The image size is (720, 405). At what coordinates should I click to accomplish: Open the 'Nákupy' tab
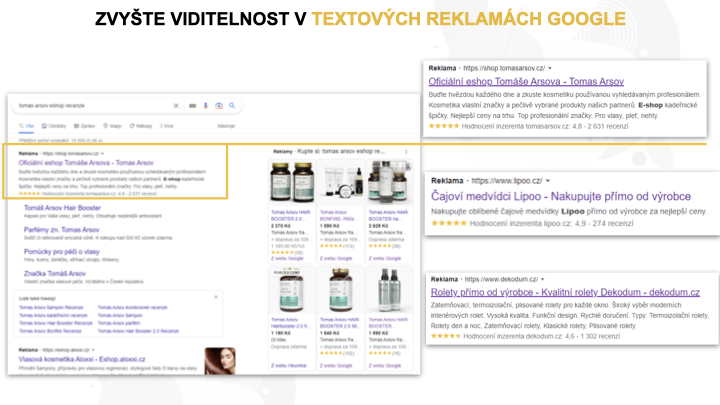click(x=141, y=126)
